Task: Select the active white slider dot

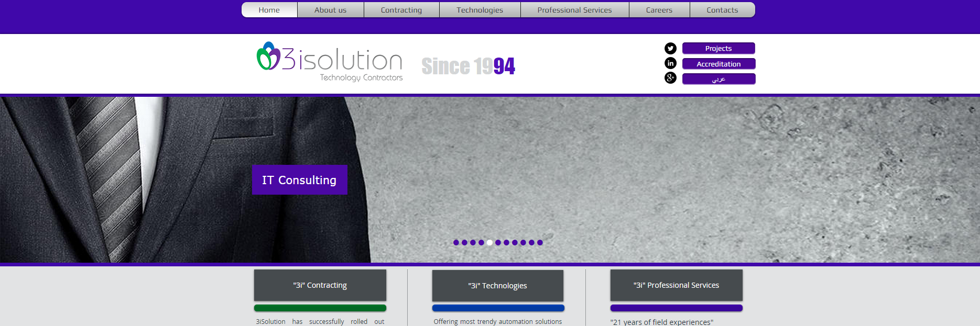Action: click(x=489, y=242)
